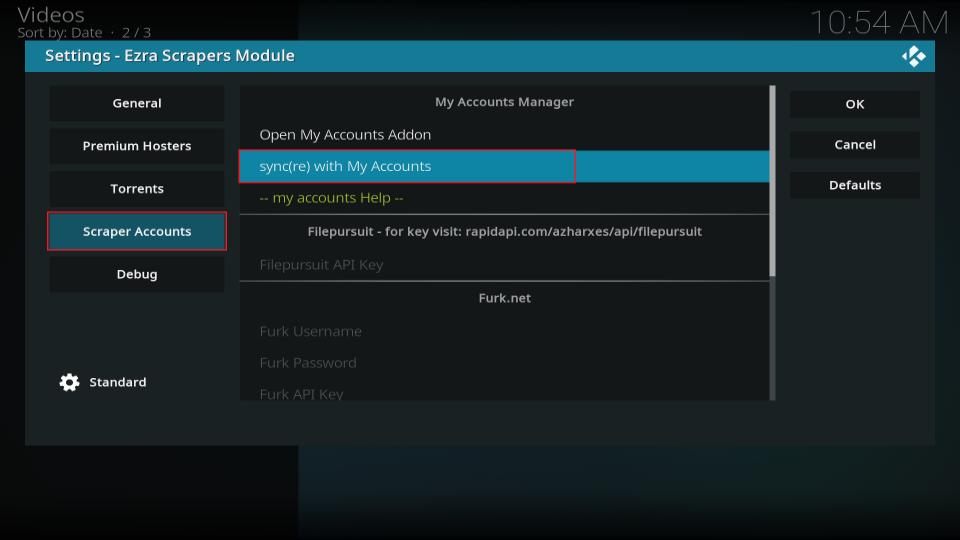This screenshot has height=540, width=960.
Task: Click the Furk Password field
Action: (x=504, y=362)
